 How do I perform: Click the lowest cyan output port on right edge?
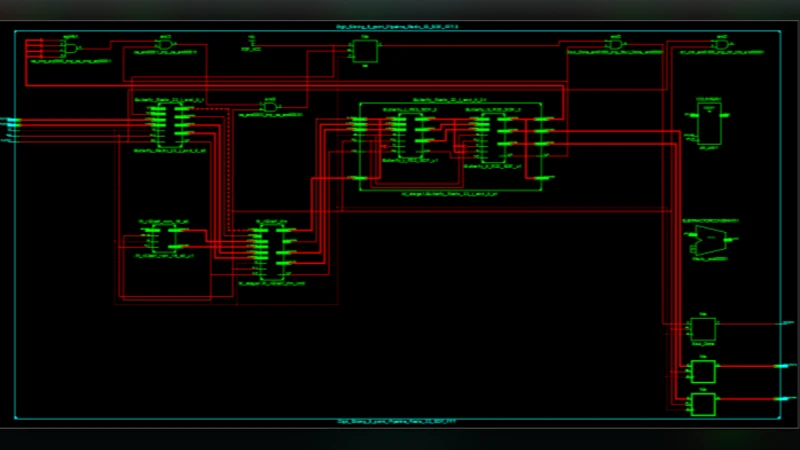click(x=782, y=400)
